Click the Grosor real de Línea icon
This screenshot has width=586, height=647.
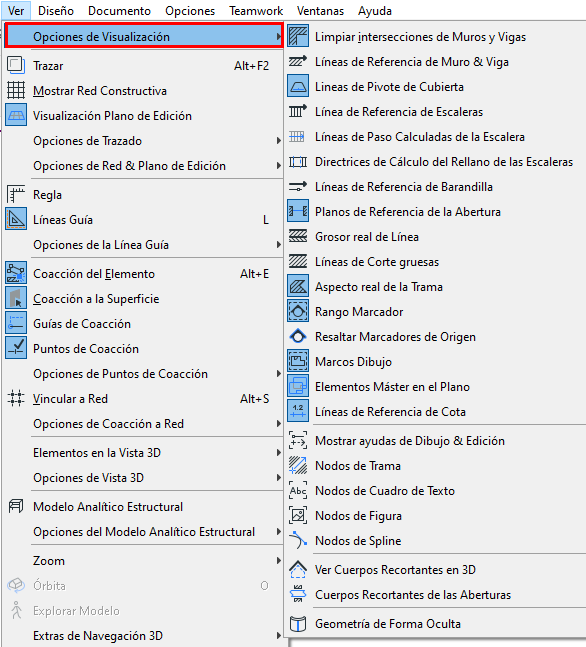click(298, 236)
